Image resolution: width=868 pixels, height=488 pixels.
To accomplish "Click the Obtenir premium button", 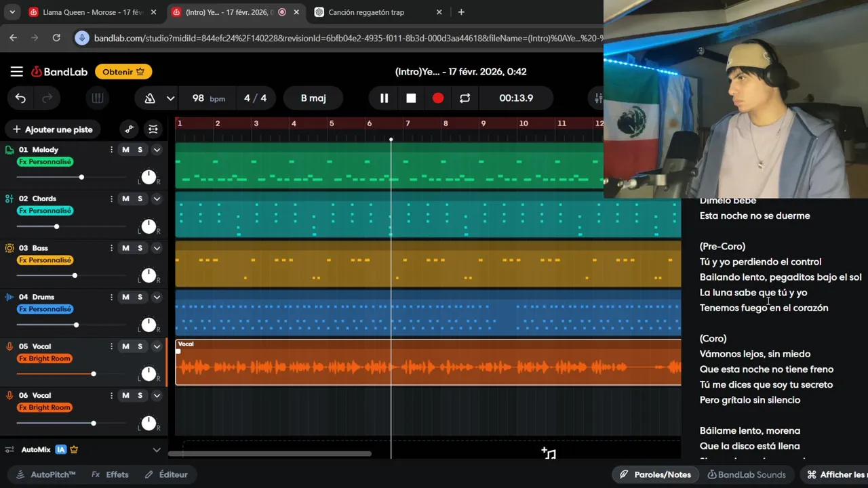I will (123, 72).
